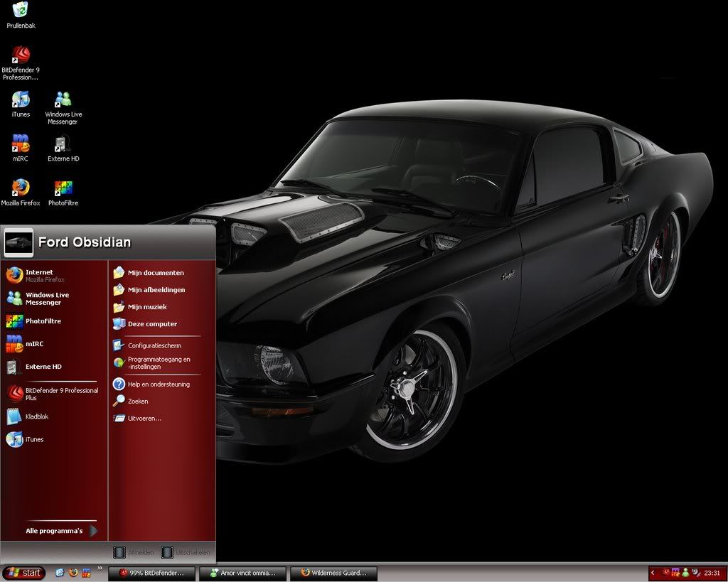Click the BitDefender system tray icon

(666, 573)
